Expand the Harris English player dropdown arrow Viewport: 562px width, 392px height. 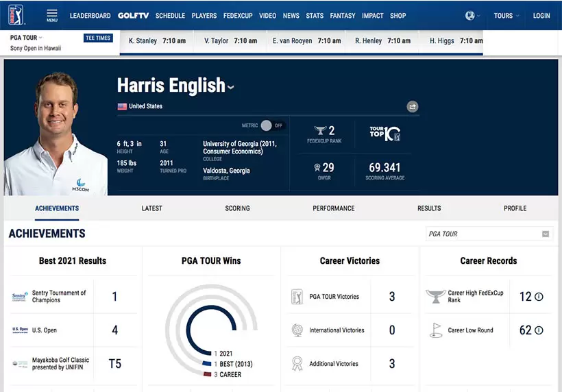click(x=231, y=87)
